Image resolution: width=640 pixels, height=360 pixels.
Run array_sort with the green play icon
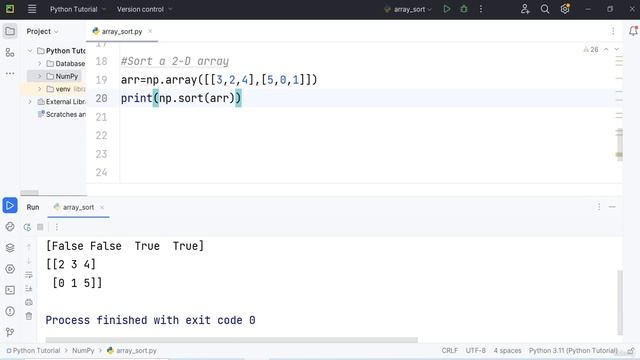(x=447, y=9)
